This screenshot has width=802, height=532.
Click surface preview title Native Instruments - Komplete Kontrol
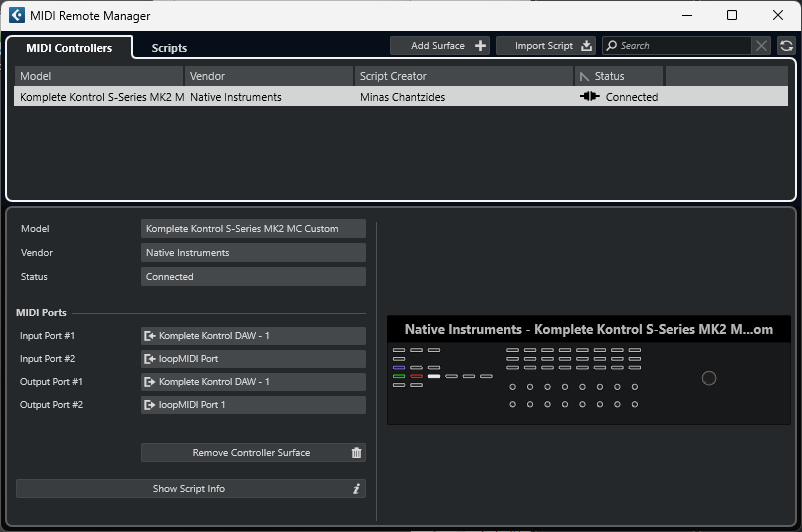coord(589,329)
